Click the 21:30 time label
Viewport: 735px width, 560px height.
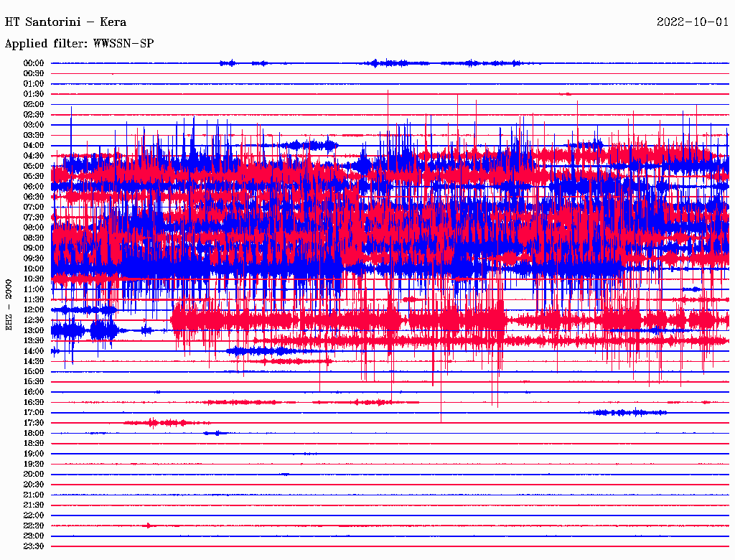34,505
